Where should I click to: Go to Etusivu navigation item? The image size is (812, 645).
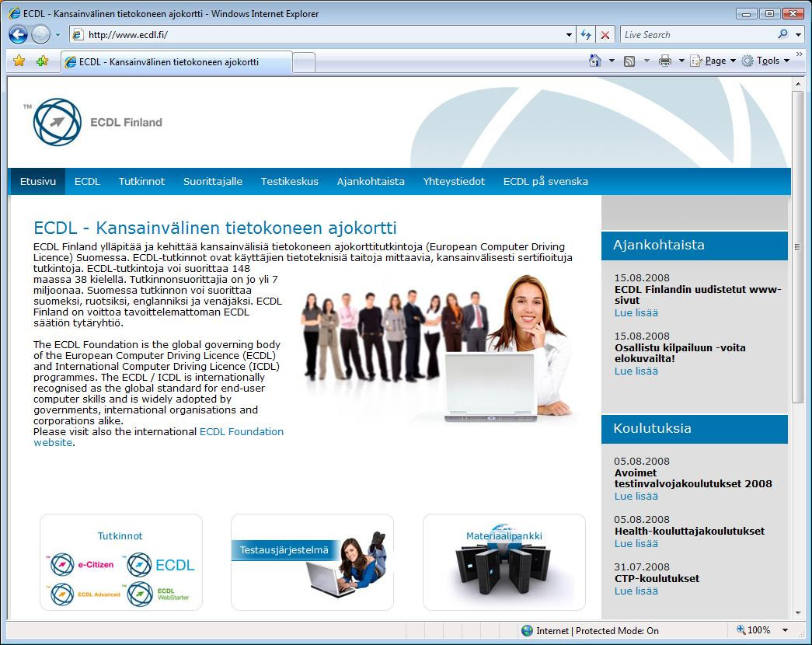pyautogui.click(x=38, y=181)
